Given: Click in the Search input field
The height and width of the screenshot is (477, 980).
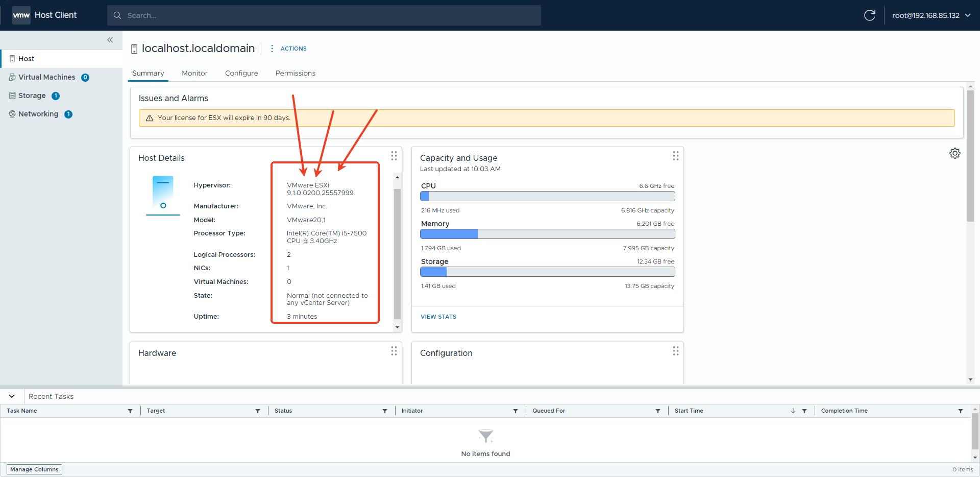Looking at the screenshot, I should [324, 15].
